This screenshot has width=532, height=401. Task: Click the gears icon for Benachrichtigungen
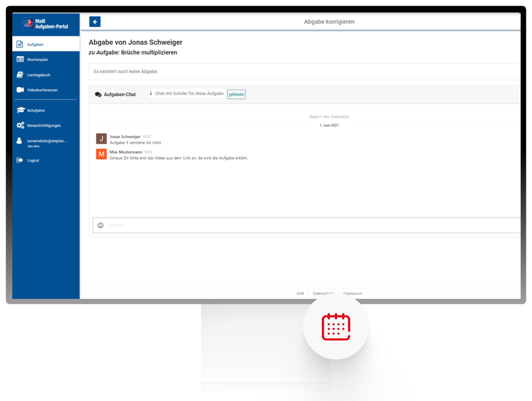click(x=20, y=125)
